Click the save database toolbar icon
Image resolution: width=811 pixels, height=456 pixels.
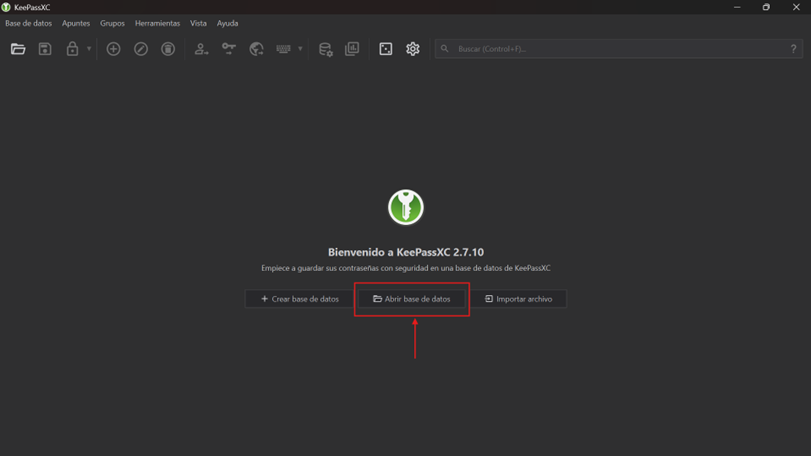(45, 49)
